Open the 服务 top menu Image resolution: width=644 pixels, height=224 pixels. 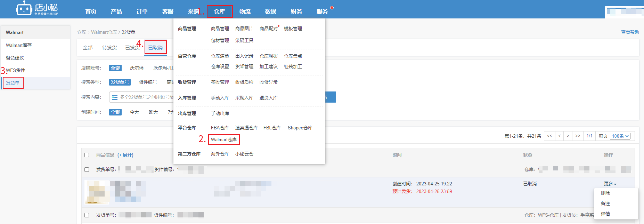pyautogui.click(x=322, y=11)
